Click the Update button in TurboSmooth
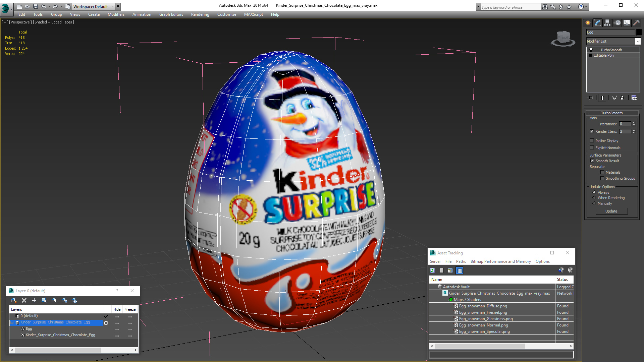This screenshot has height=362, width=644. click(x=611, y=211)
